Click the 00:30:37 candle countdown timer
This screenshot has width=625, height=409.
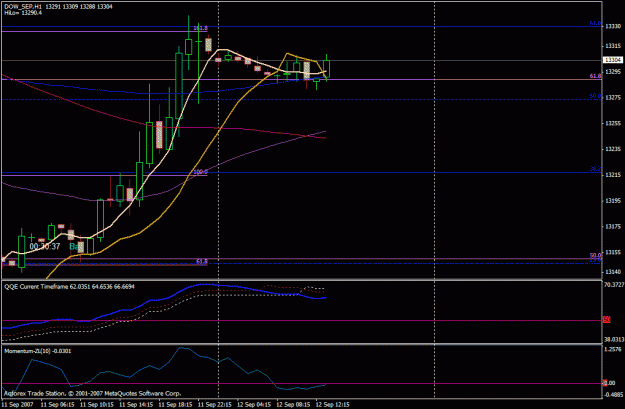45,247
